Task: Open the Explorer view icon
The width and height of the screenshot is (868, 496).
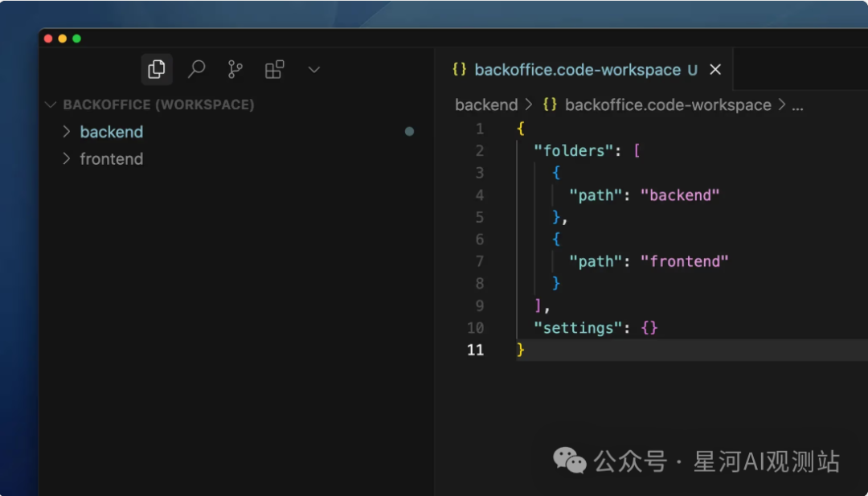Action: click(157, 69)
